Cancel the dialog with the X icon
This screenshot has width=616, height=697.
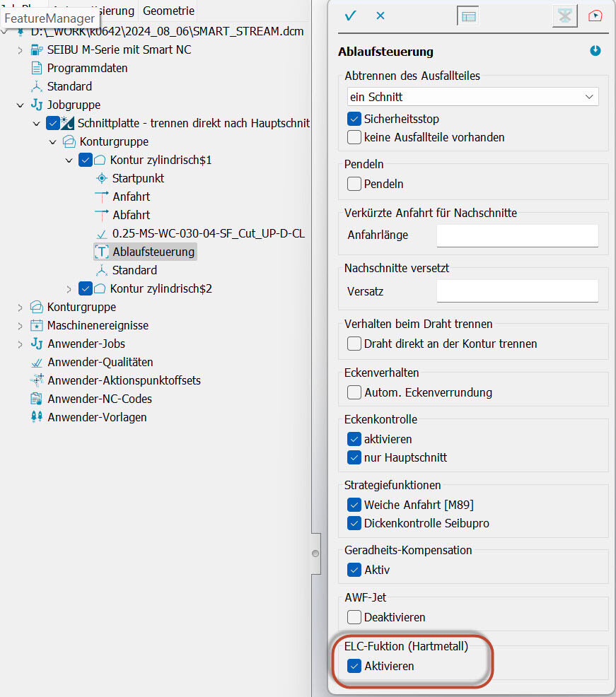point(380,15)
